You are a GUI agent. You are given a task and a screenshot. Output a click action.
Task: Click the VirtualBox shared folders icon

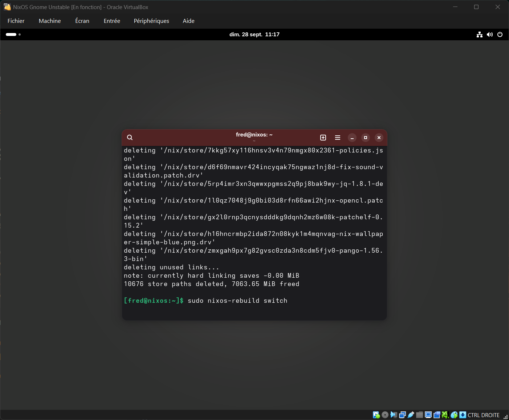(420, 415)
